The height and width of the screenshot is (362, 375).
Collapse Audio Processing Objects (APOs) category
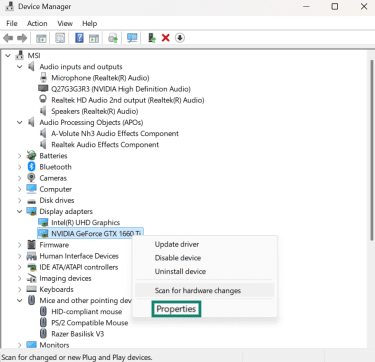pyautogui.click(x=20, y=122)
